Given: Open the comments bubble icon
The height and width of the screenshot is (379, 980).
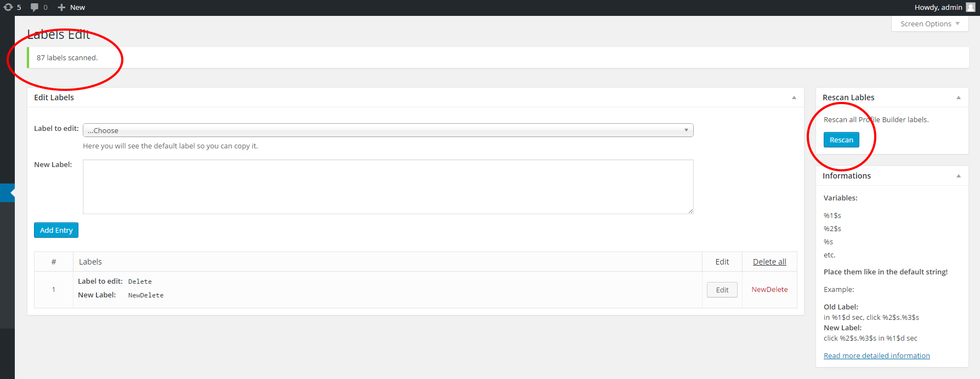Looking at the screenshot, I should point(35,7).
